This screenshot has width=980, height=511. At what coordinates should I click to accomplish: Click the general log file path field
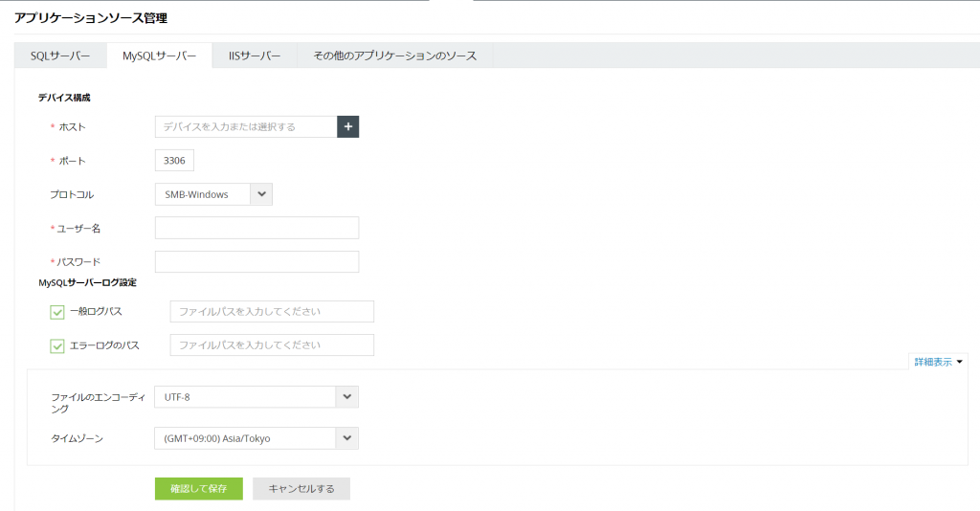pyautogui.click(x=272, y=312)
